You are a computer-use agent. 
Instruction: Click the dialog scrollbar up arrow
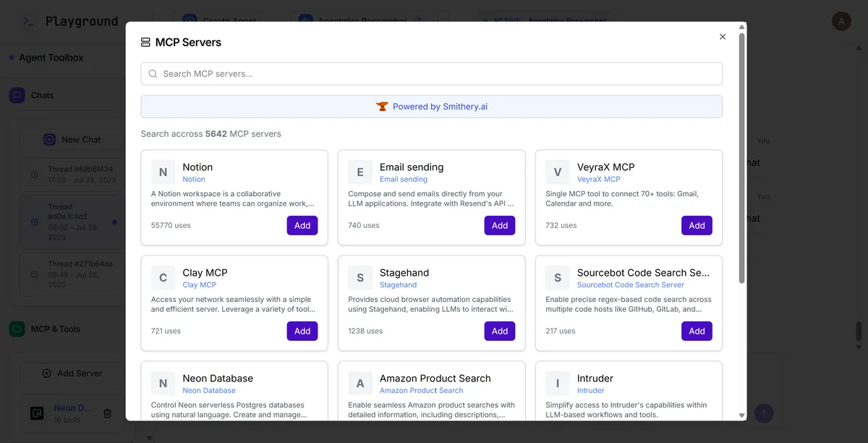coord(741,27)
